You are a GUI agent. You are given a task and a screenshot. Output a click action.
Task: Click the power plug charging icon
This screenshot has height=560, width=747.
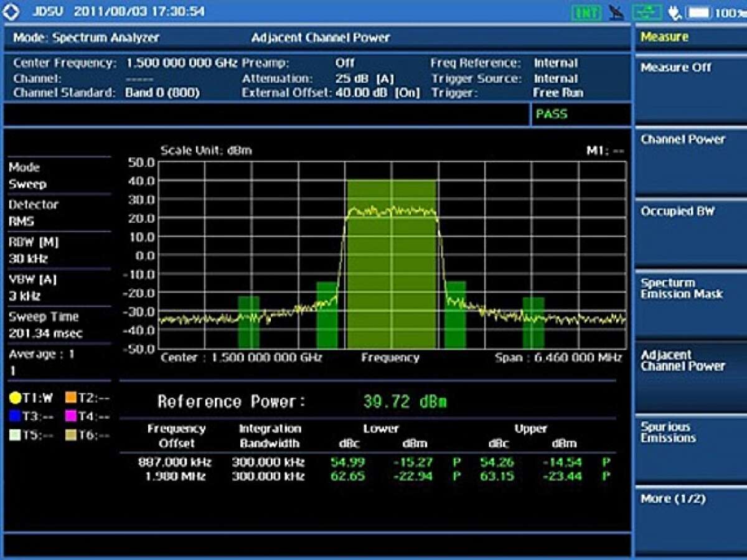click(x=675, y=12)
